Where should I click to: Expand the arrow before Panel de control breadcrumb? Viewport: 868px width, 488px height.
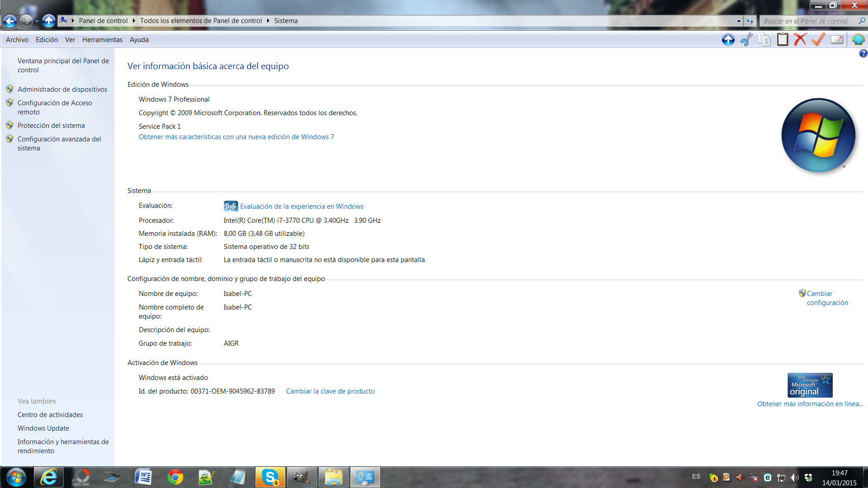73,21
